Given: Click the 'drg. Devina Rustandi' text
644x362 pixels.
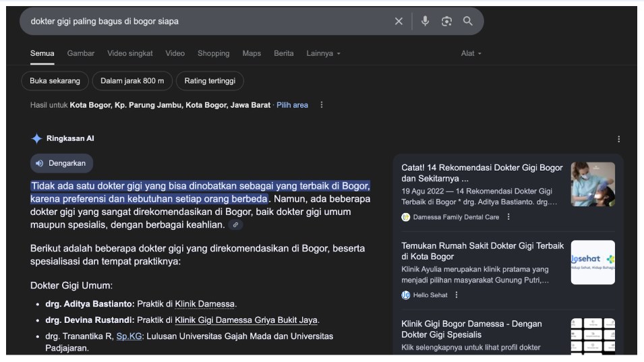Looking at the screenshot, I should [90, 320].
